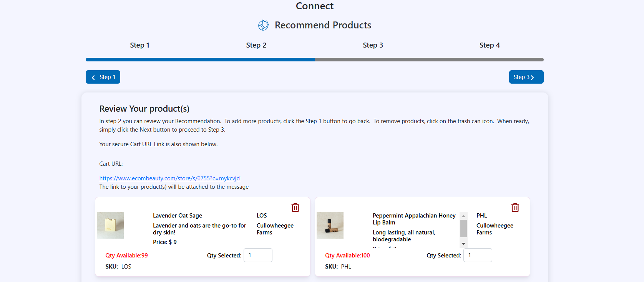Click the step progress bar
The image size is (644, 282).
[315, 60]
